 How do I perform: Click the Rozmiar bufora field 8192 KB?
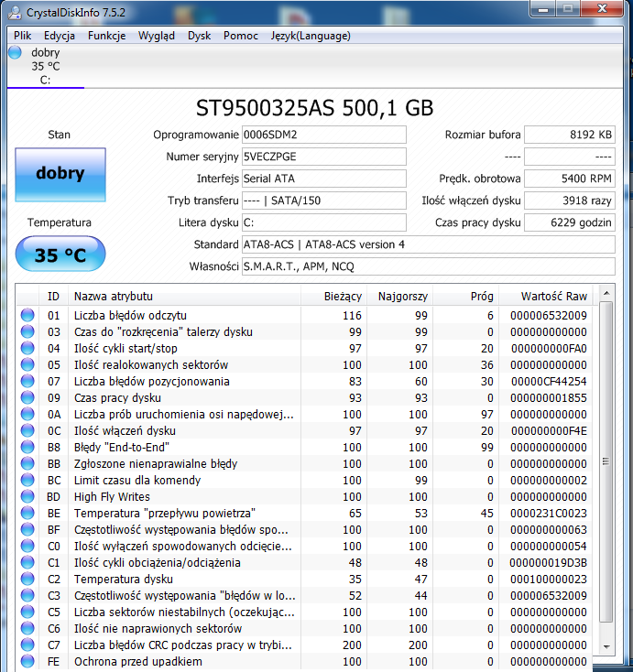point(570,135)
